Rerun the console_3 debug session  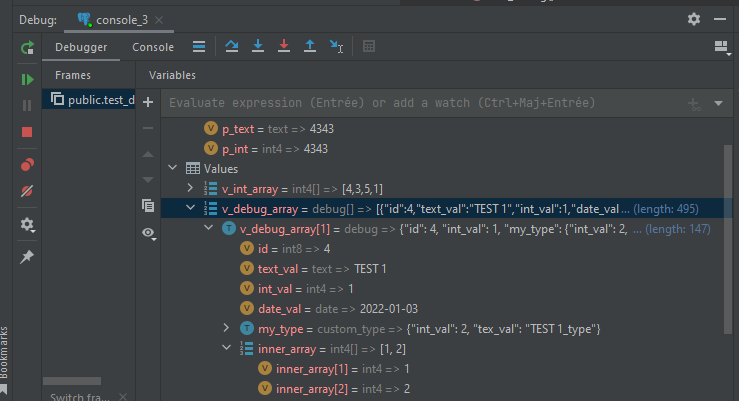point(27,48)
